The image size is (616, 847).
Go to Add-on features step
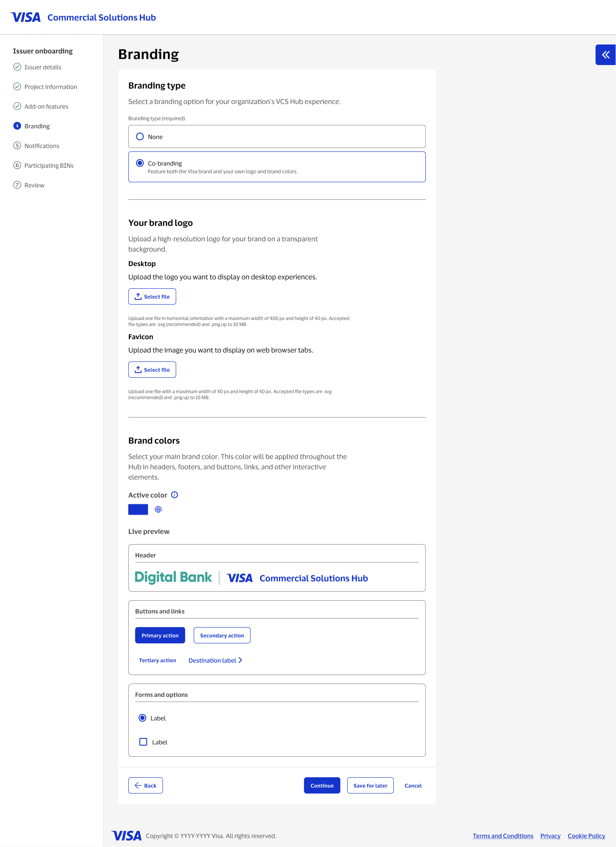tap(46, 107)
